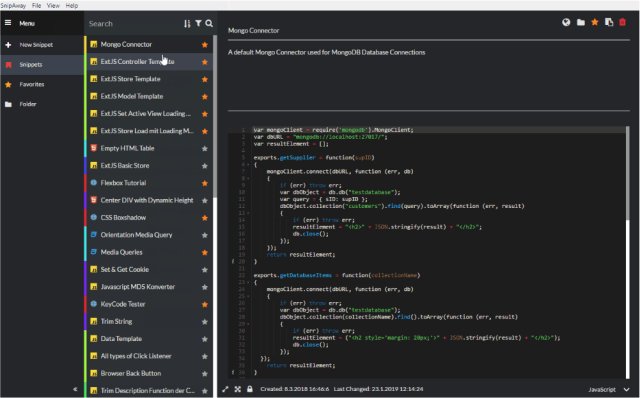Image resolution: width=640 pixels, height=398 pixels.
Task: Click the sort snippets icon
Action: (x=187, y=24)
